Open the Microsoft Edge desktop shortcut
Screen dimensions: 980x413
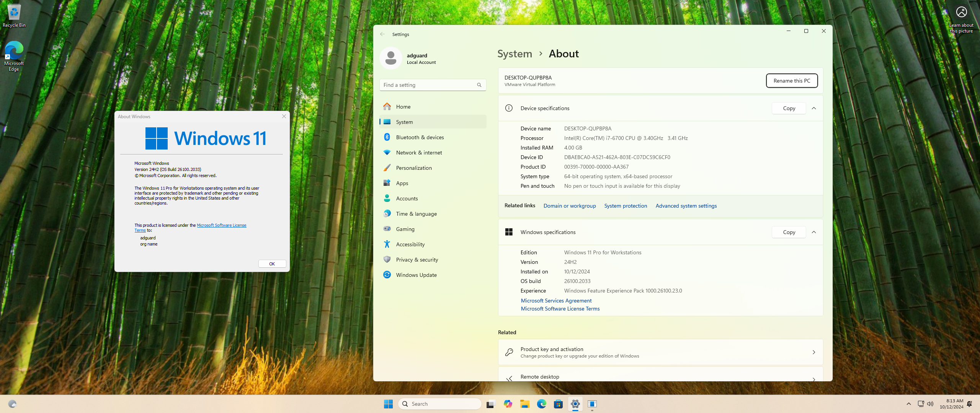(x=14, y=56)
